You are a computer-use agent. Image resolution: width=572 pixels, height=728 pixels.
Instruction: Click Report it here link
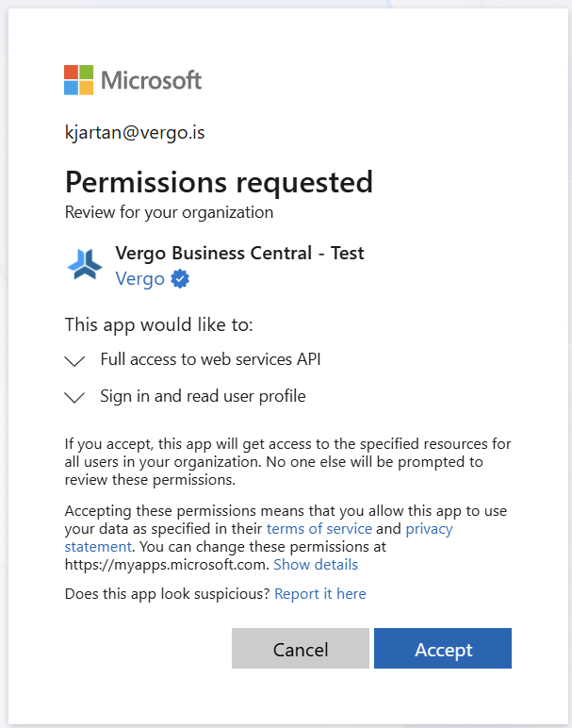tap(320, 593)
